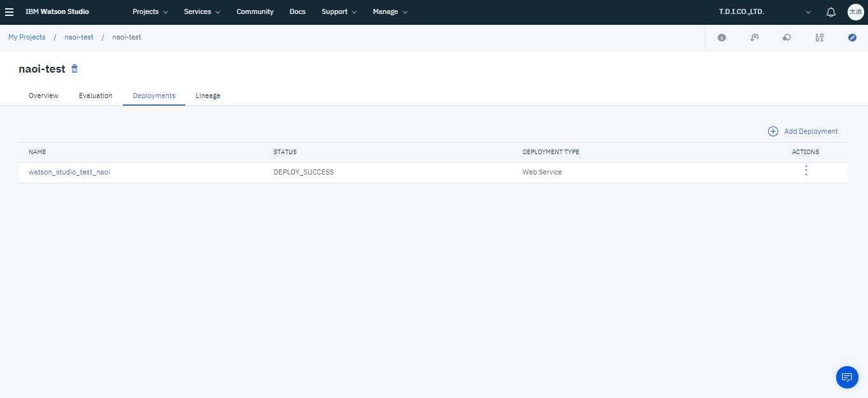
Task: Click the information icon in toolbar
Action: (x=722, y=38)
